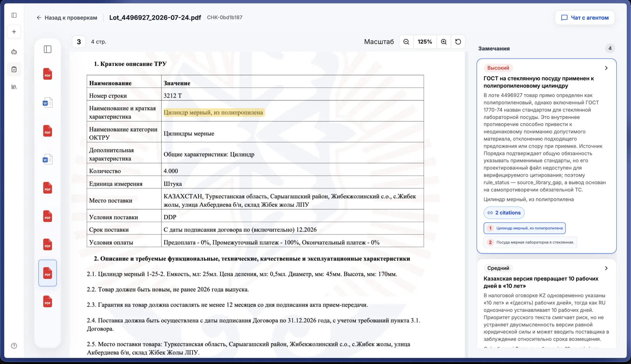Open the second Word document in file list
Viewport: 631px width, 364px height.
pos(48,159)
